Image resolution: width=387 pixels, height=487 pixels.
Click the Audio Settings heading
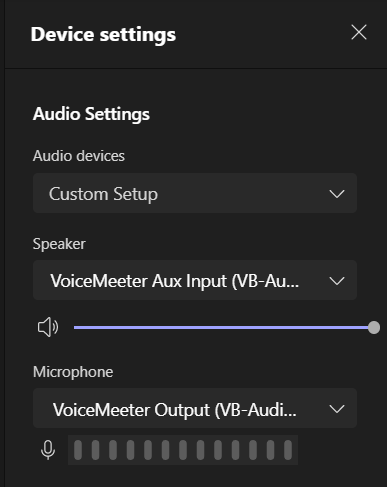pos(91,114)
